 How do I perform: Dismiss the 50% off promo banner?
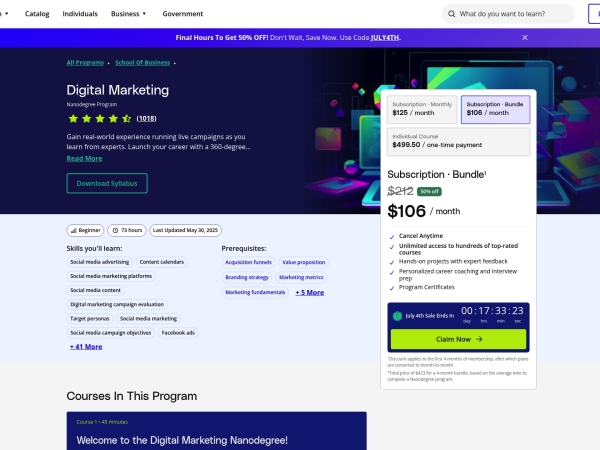pos(525,38)
